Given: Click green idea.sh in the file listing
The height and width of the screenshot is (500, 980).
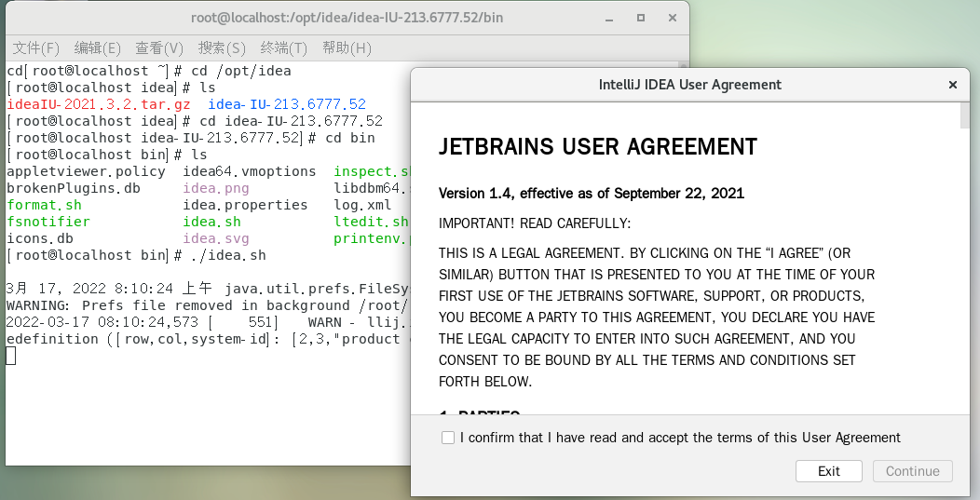Looking at the screenshot, I should [x=211, y=222].
